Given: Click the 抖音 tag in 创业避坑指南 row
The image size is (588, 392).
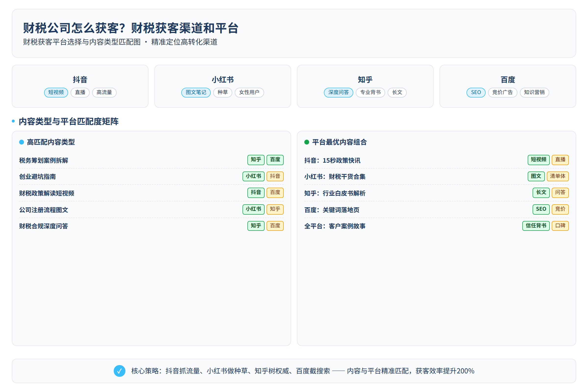Looking at the screenshot, I should pyautogui.click(x=275, y=176).
